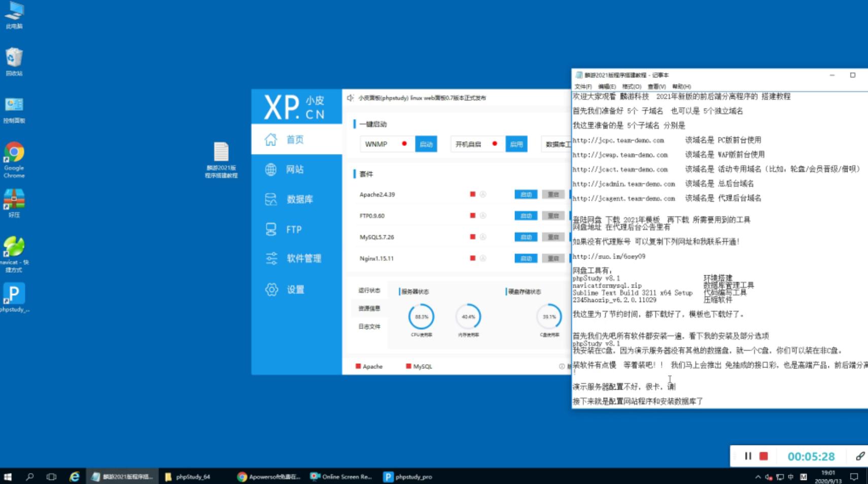
Task: Click the 重启 button for FTP0.9.60
Action: click(552, 216)
